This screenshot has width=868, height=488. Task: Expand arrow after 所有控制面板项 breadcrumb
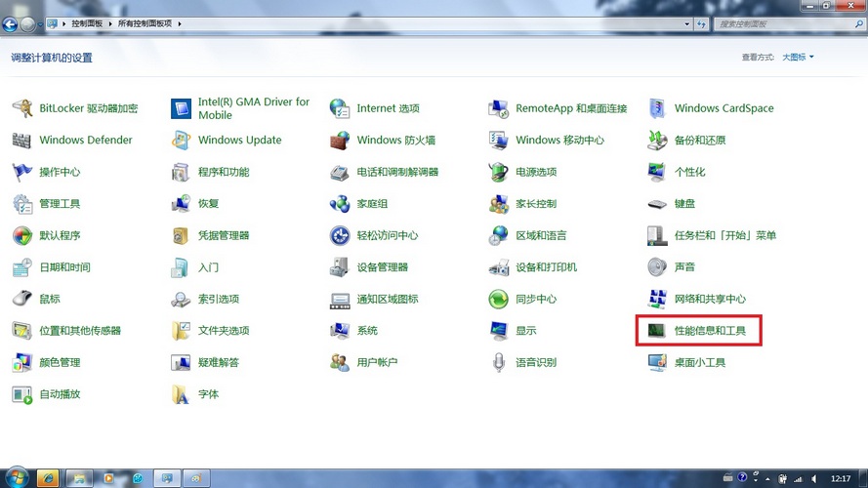click(x=180, y=23)
